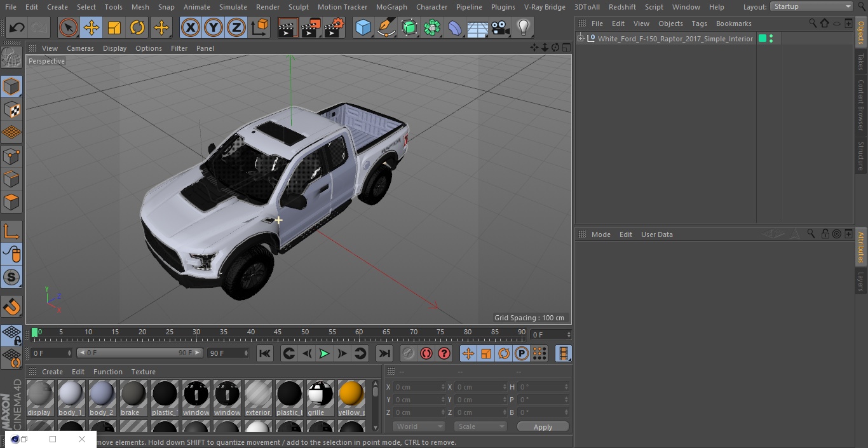Click the Apply button
The width and height of the screenshot is (868, 448).
pos(543,426)
